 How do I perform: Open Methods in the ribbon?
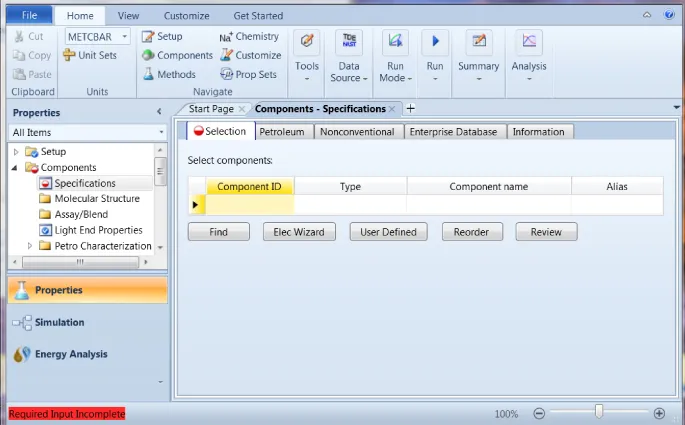(148, 74)
